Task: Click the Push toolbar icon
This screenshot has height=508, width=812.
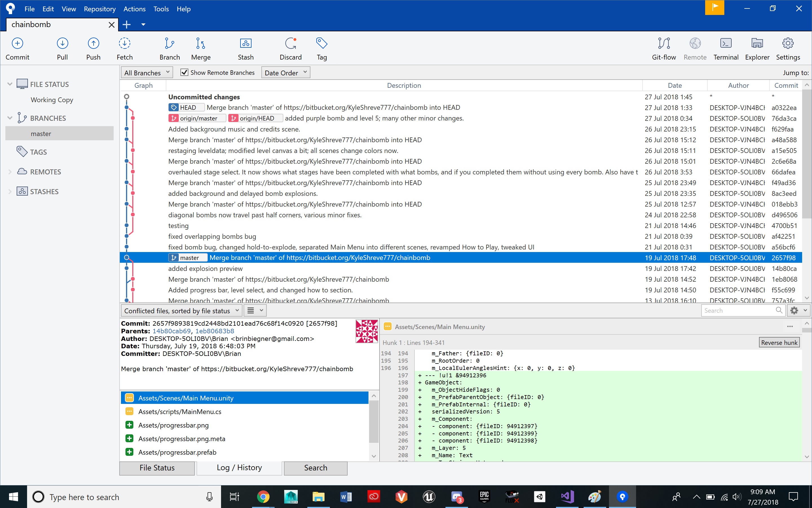Action: coord(93,48)
